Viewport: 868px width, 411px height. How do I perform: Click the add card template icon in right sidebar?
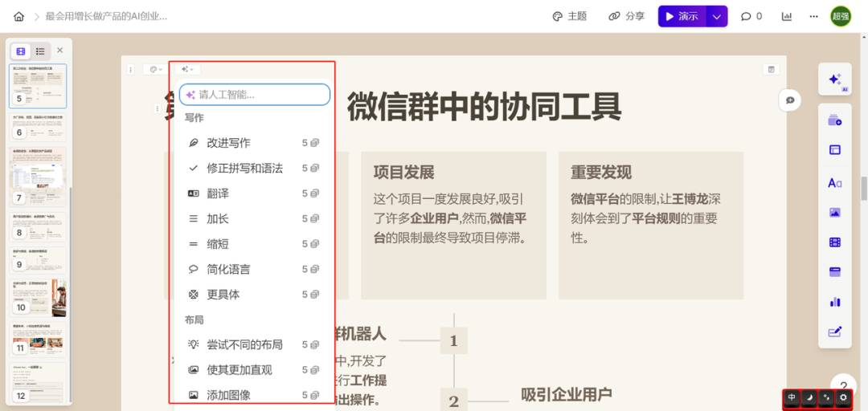(x=834, y=120)
